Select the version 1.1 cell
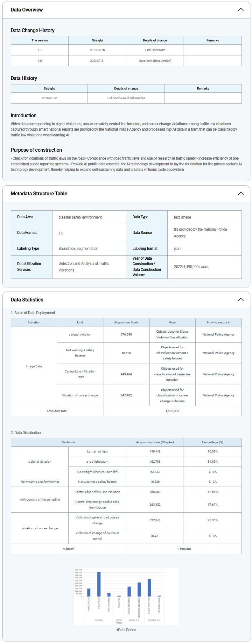Screen dimensions: 252x644 [40, 50]
